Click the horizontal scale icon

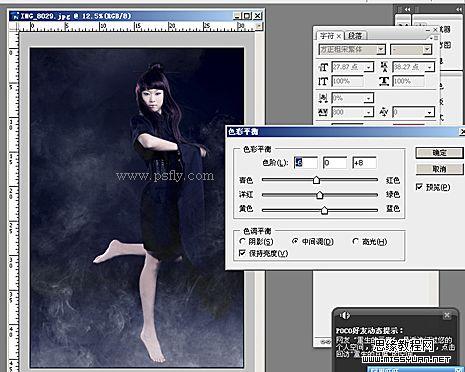click(384, 81)
